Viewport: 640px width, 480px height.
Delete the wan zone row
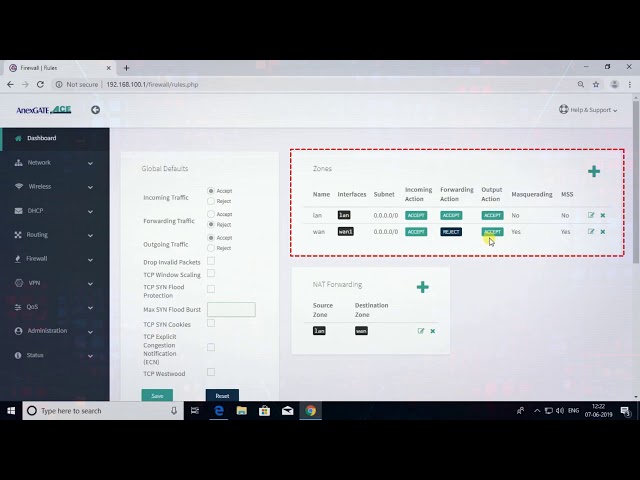coord(603,232)
